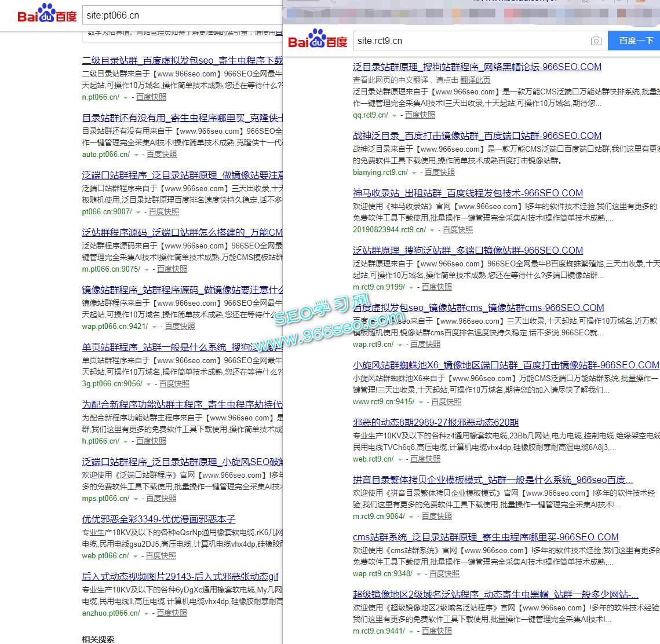Open 百度快照 for mps.pt066.cn/
The image size is (660, 644).
pyautogui.click(x=161, y=499)
